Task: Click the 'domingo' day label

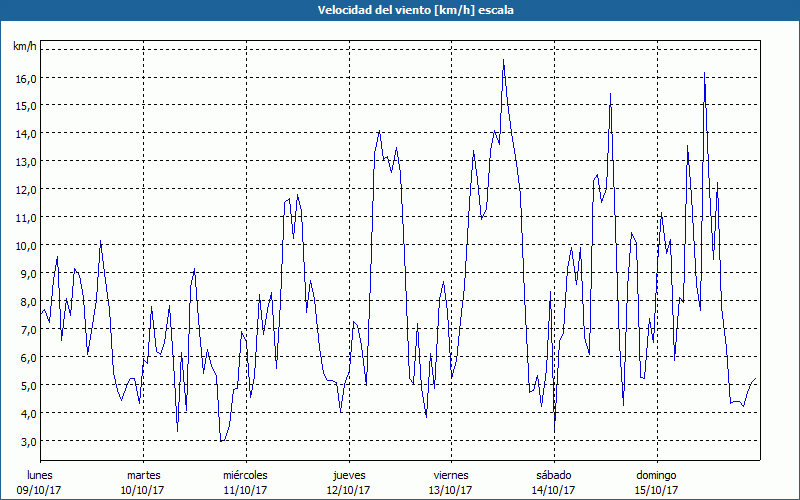Action: (x=656, y=475)
